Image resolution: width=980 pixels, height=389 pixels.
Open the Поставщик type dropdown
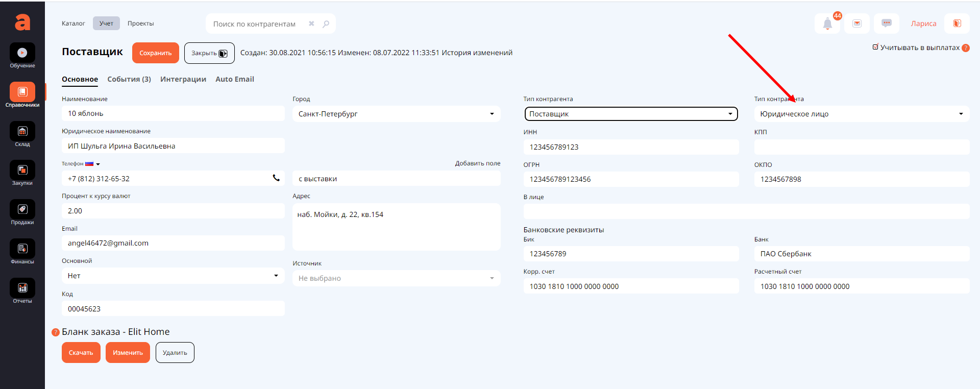[x=631, y=114]
